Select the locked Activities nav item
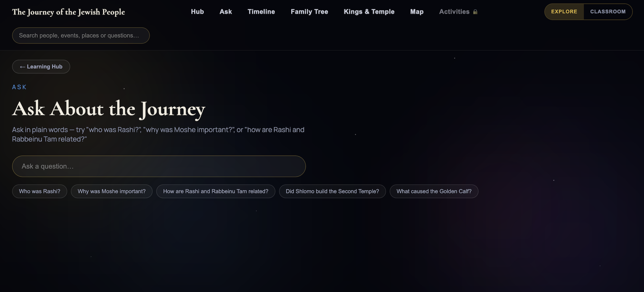Image resolution: width=644 pixels, height=292 pixels. 458,12
